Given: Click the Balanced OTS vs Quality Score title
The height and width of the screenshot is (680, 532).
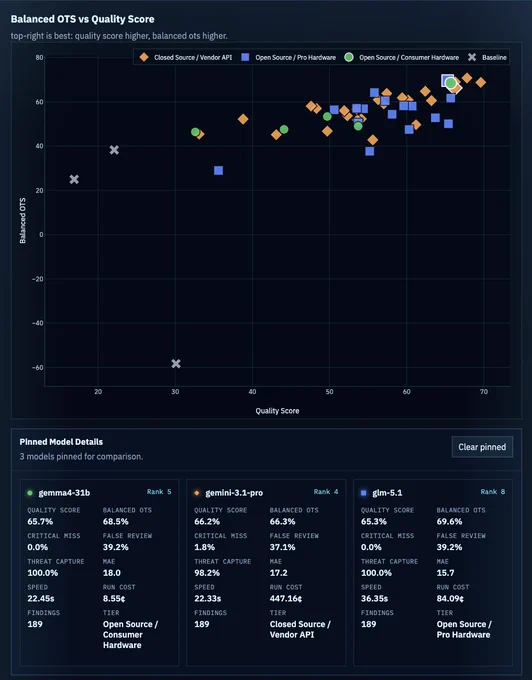Looking at the screenshot, I should tap(82, 19).
